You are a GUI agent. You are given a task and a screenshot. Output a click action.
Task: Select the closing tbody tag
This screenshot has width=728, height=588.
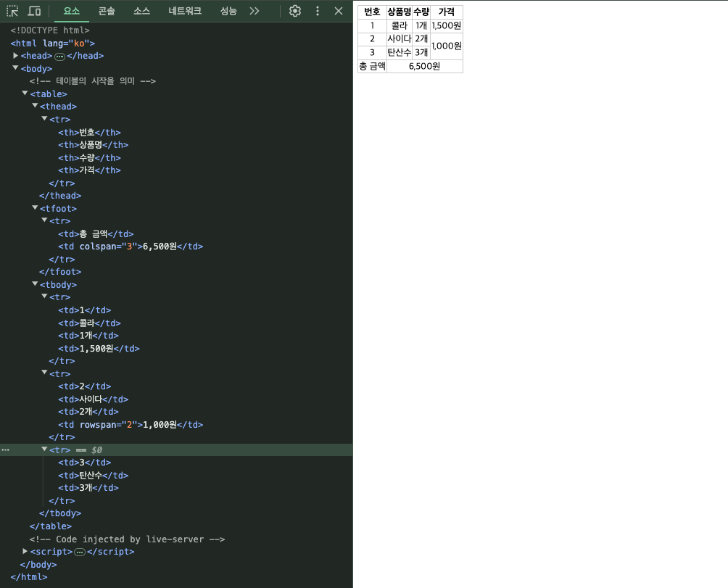pos(60,513)
